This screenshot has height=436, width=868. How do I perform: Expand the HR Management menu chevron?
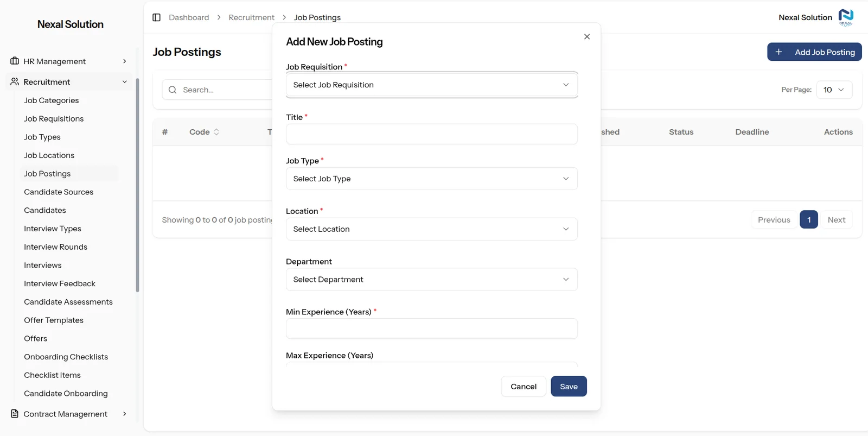point(124,61)
